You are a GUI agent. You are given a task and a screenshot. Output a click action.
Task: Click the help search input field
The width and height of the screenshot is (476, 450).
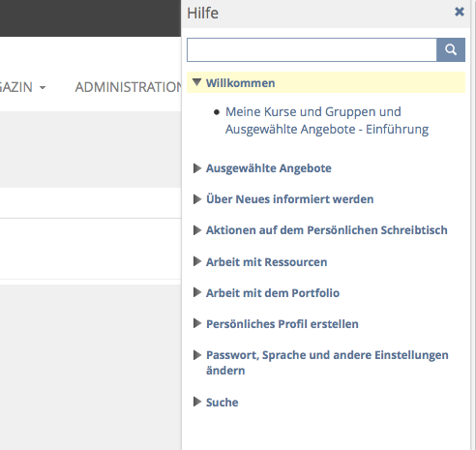(x=312, y=49)
